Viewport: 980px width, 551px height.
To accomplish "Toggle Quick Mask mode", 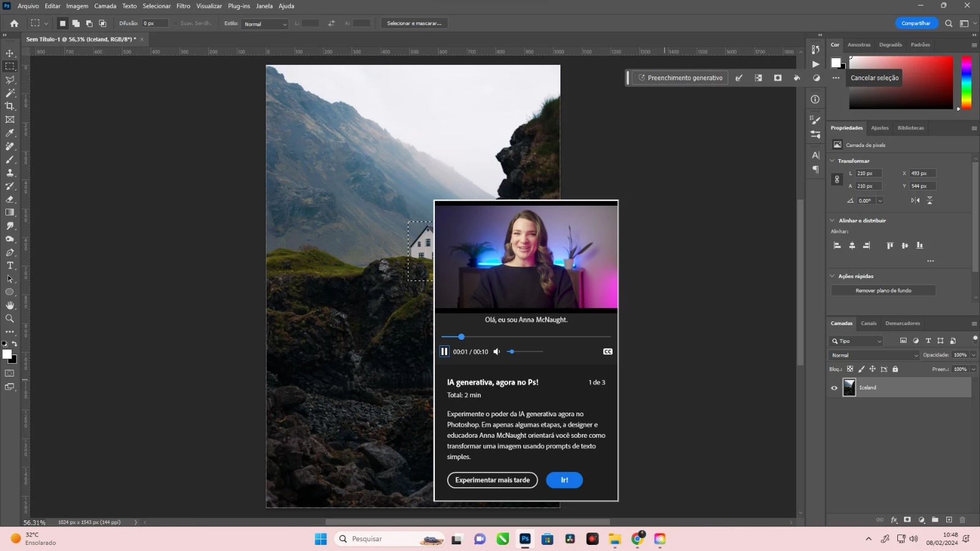I will pyautogui.click(x=10, y=373).
